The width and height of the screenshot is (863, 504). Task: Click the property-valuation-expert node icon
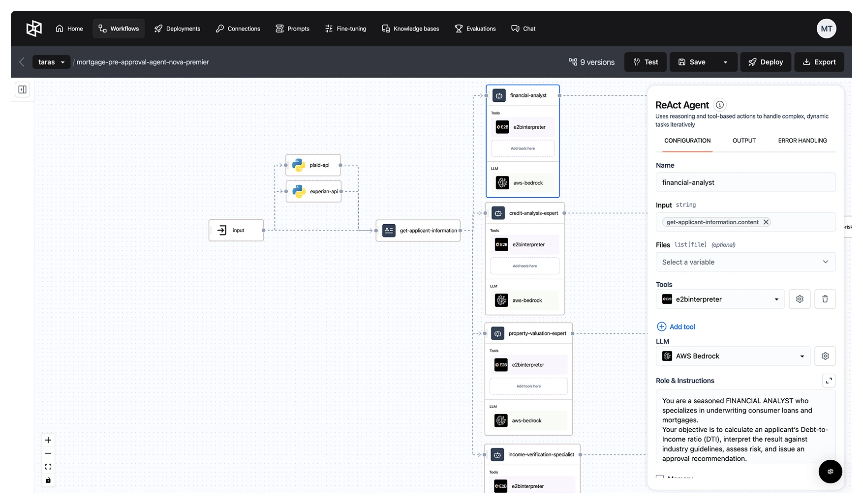click(x=497, y=333)
